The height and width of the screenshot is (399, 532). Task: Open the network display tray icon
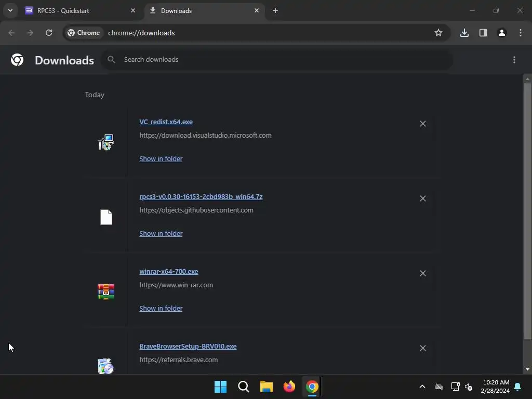click(455, 387)
